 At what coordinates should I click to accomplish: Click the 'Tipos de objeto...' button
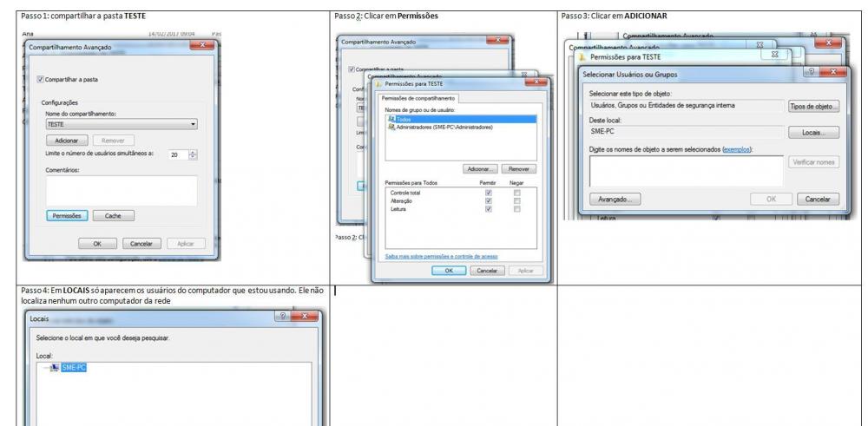813,106
